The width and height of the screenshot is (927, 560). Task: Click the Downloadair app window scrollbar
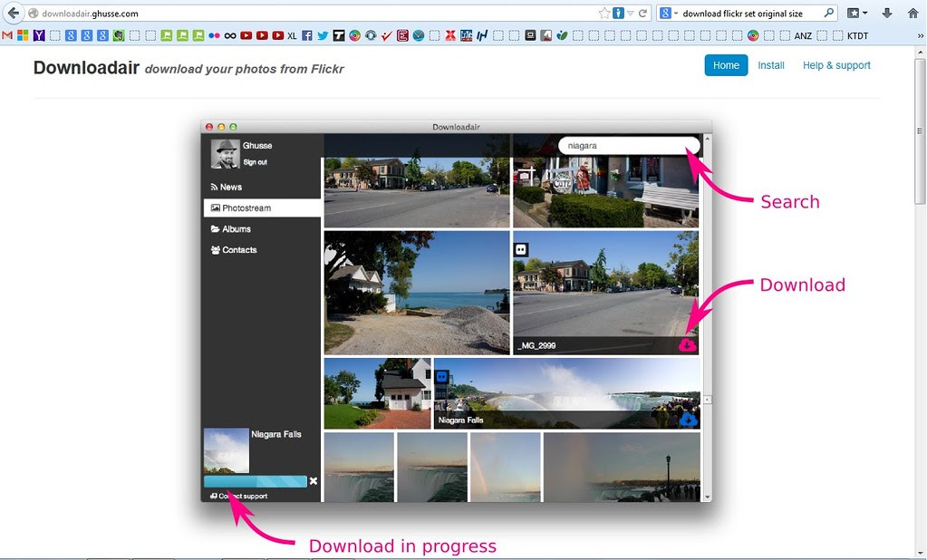coord(707,317)
